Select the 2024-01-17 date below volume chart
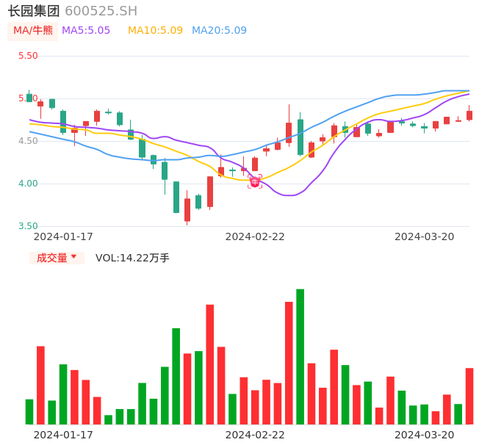The height and width of the screenshot is (445, 504). tap(63, 435)
